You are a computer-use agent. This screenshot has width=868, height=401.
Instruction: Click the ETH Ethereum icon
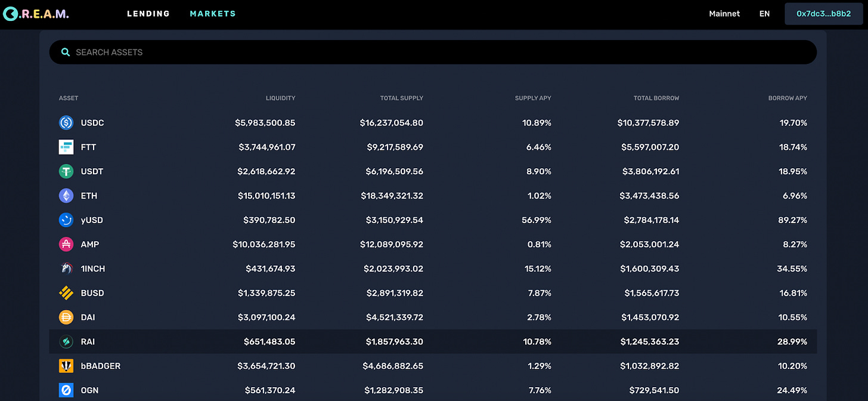point(66,196)
